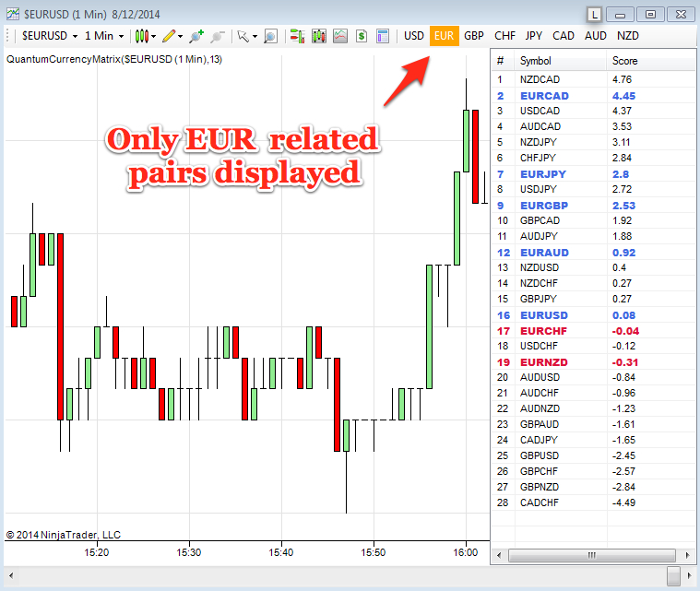Image resolution: width=700 pixels, height=591 pixels.
Task: Expand the chart style dropdown arrow
Action: click(x=154, y=37)
